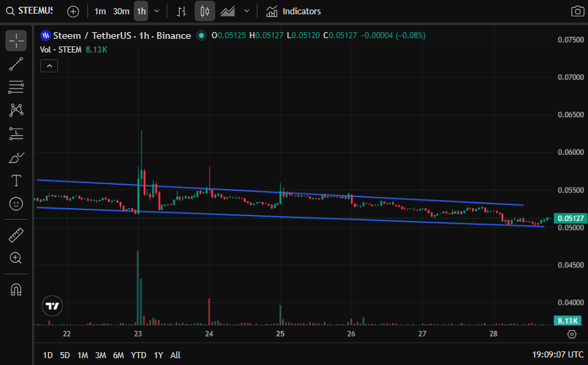Click the date label 25 on time axis
Screen dimensions: 588x365
coord(280,334)
